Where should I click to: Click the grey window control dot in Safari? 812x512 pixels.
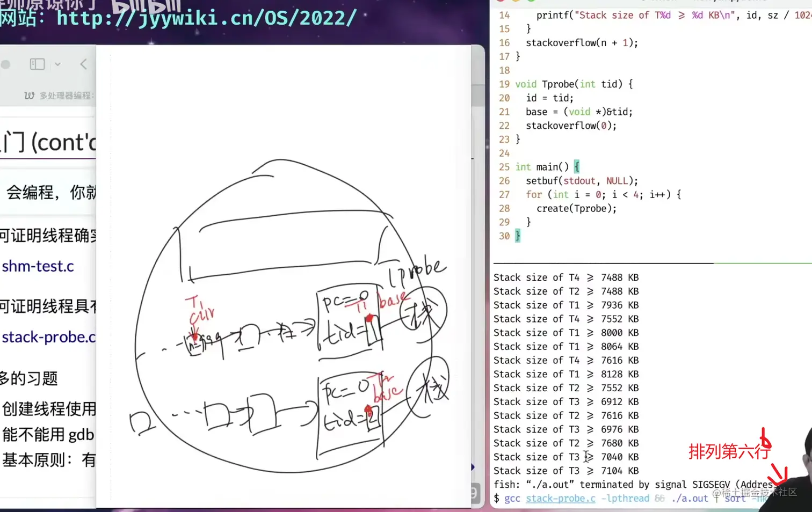tap(5, 64)
